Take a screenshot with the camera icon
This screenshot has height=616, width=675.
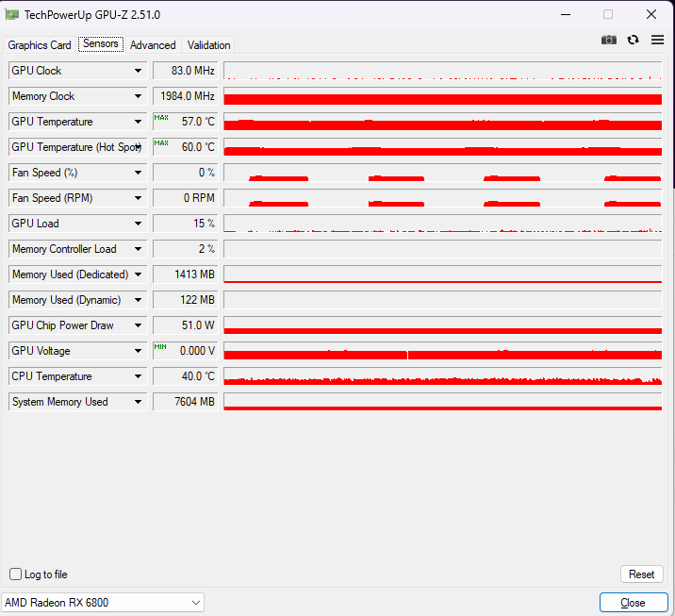pyautogui.click(x=608, y=40)
